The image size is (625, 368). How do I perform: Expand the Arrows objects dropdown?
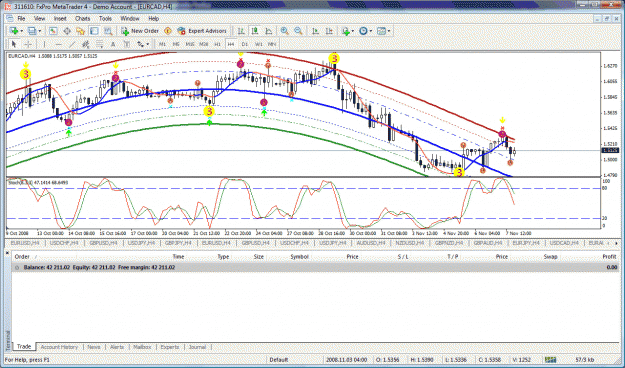coord(148,44)
